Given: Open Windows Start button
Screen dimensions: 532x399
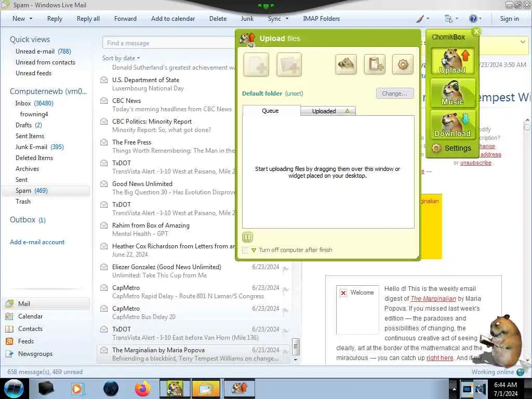Looking at the screenshot, I should tap(14, 389).
